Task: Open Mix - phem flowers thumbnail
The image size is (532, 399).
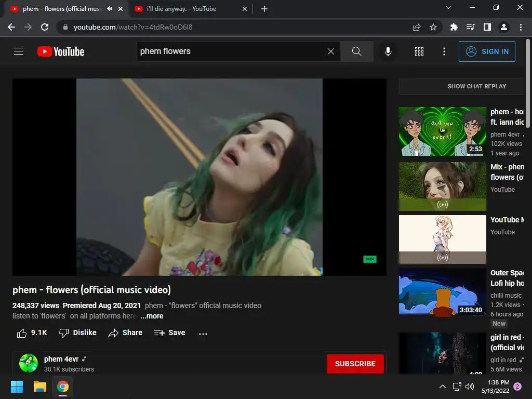Action: pos(443,187)
